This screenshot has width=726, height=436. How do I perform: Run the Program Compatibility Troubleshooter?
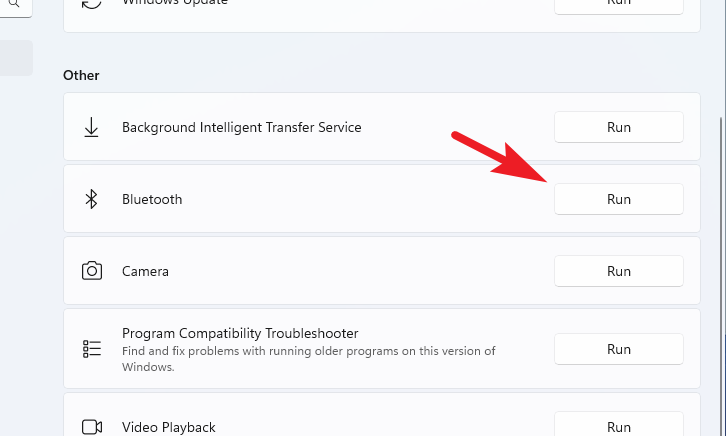619,349
